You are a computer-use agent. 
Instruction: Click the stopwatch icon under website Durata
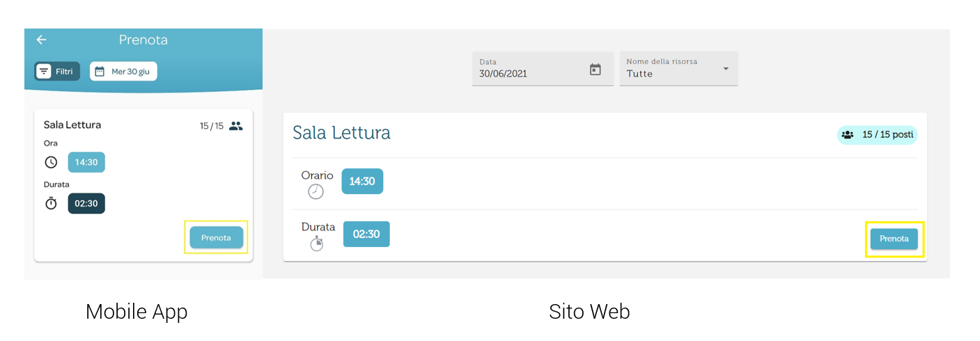click(x=317, y=244)
